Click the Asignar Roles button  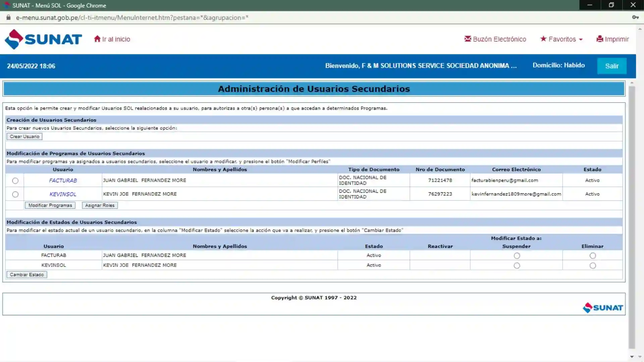tap(100, 205)
